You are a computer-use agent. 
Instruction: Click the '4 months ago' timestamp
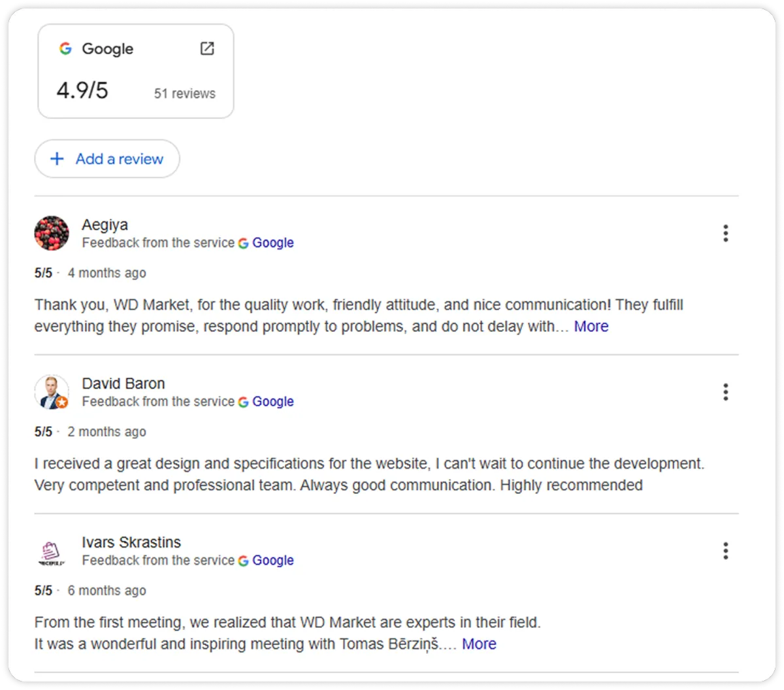point(107,273)
